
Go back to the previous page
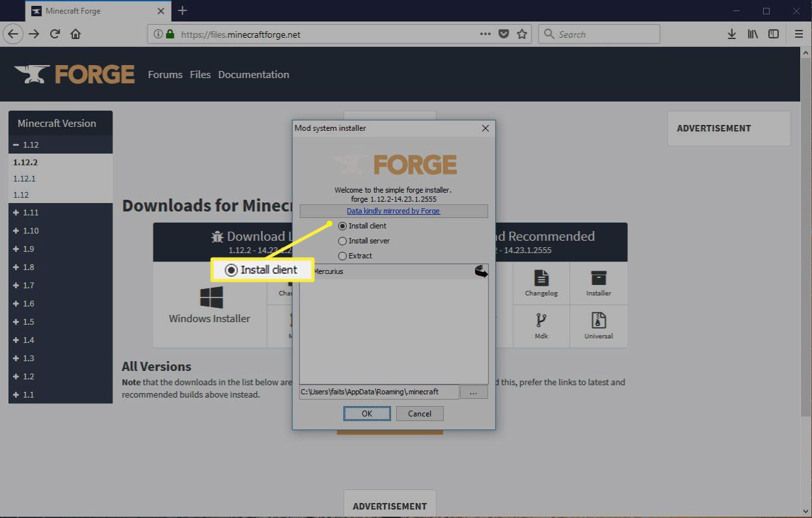(x=13, y=34)
